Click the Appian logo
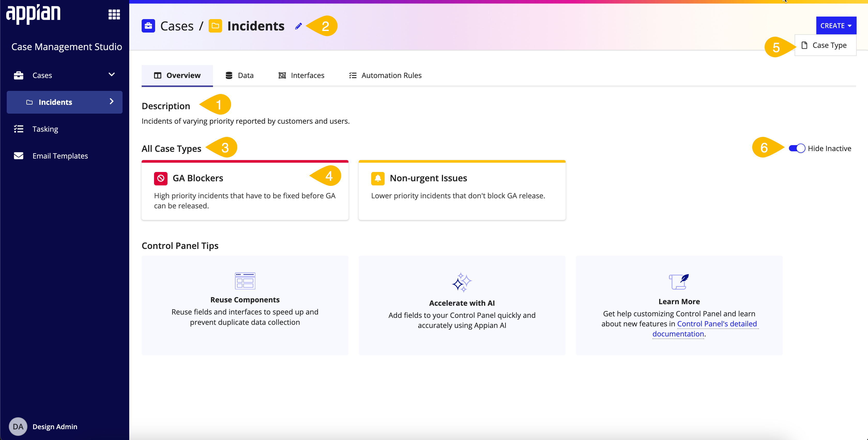868x440 pixels. pos(33,14)
